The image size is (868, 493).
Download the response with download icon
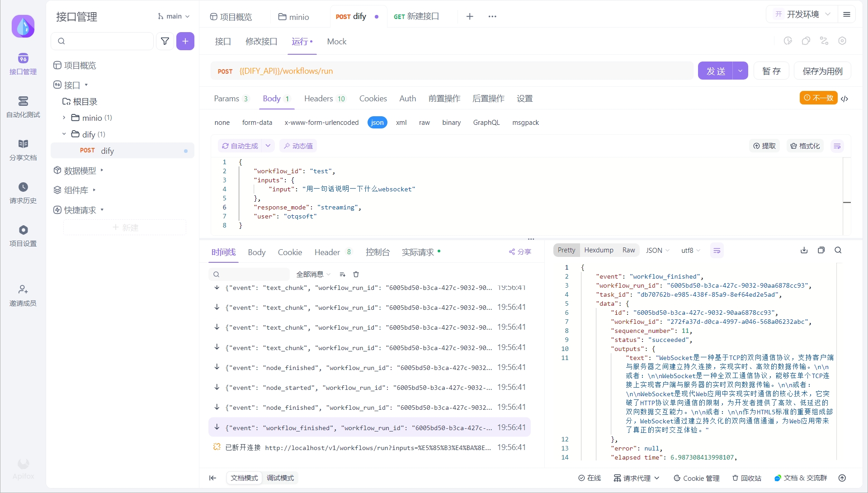804,250
